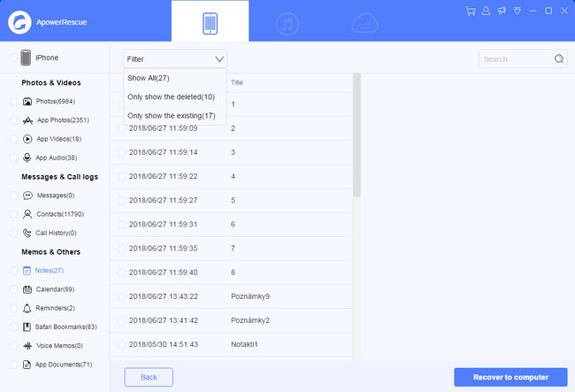Check the Notes(27) category checkbox
This screenshot has height=392, width=575.
[13, 271]
